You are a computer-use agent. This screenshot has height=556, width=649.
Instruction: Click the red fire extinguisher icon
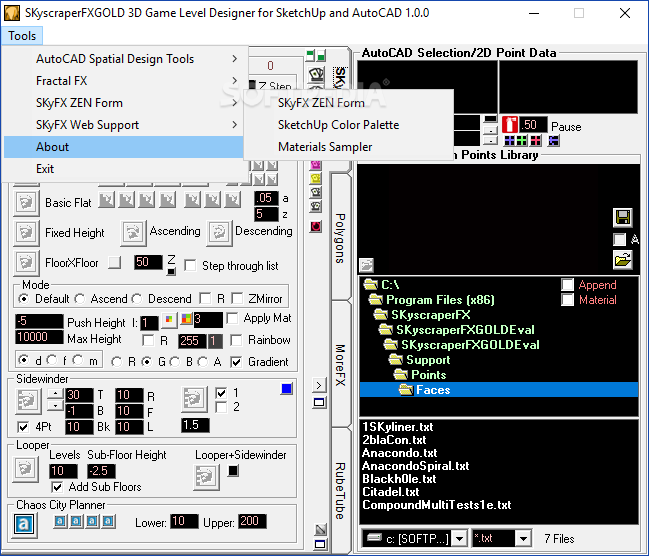click(x=510, y=125)
